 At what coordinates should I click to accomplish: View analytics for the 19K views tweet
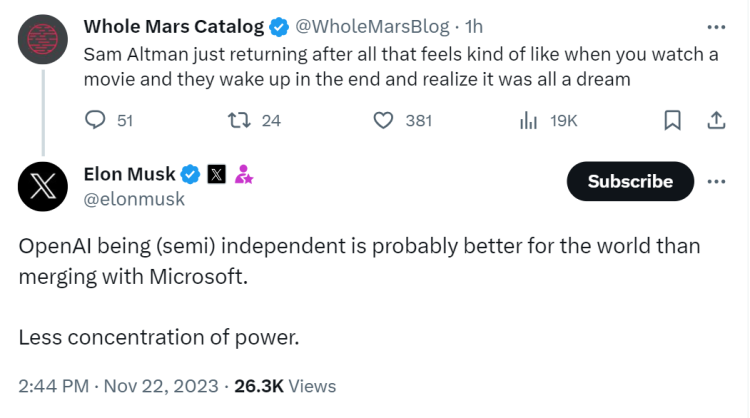(529, 120)
